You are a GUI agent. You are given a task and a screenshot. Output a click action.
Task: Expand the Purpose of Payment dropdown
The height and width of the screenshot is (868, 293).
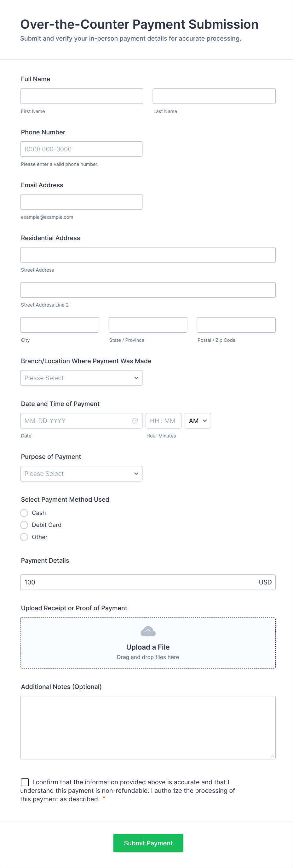(x=81, y=473)
